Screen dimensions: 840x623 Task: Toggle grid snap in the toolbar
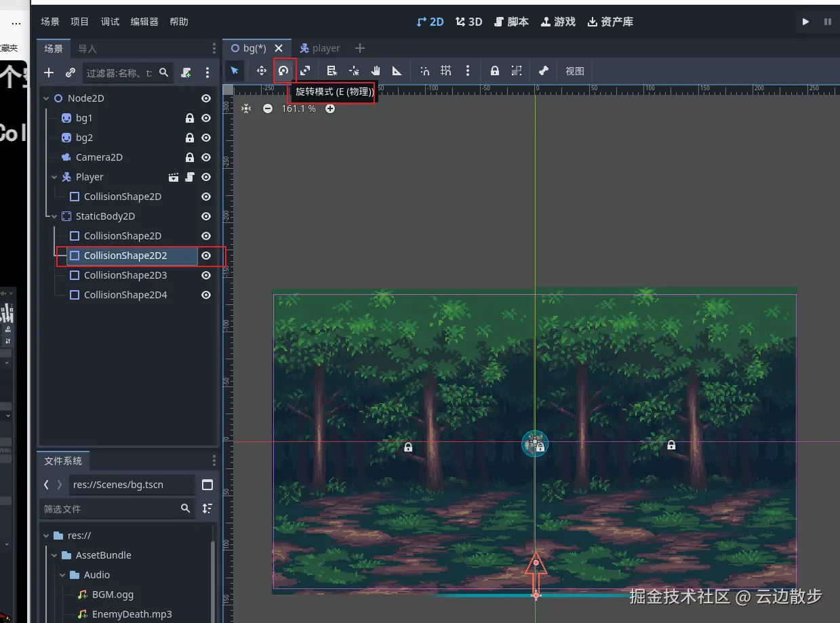446,71
